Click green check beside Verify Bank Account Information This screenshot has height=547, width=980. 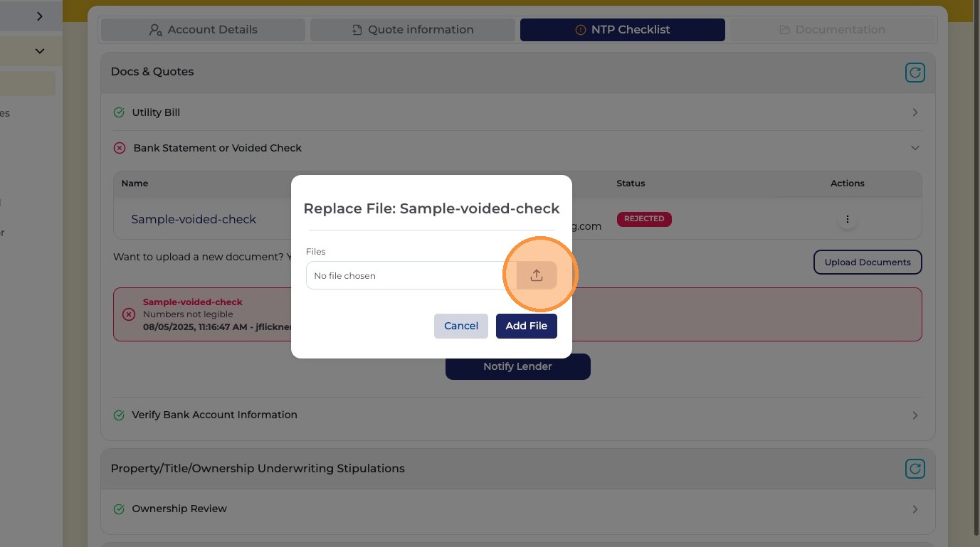[x=119, y=415]
